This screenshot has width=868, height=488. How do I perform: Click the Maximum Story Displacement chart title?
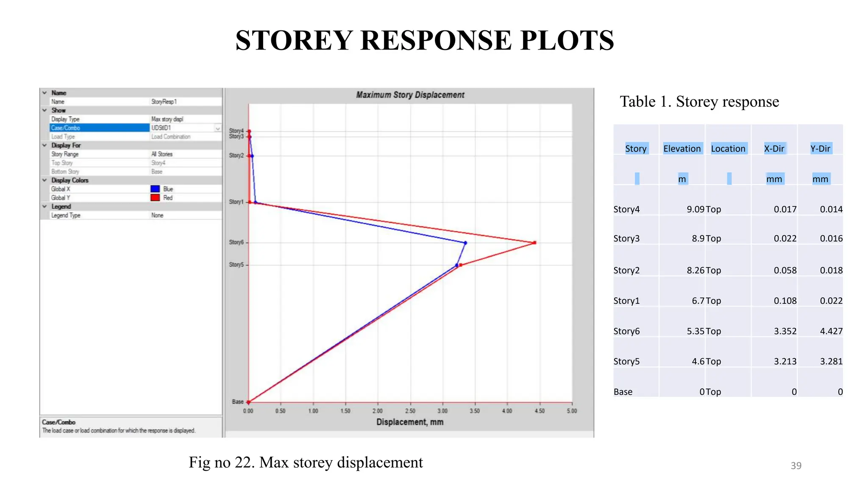pyautogui.click(x=410, y=95)
